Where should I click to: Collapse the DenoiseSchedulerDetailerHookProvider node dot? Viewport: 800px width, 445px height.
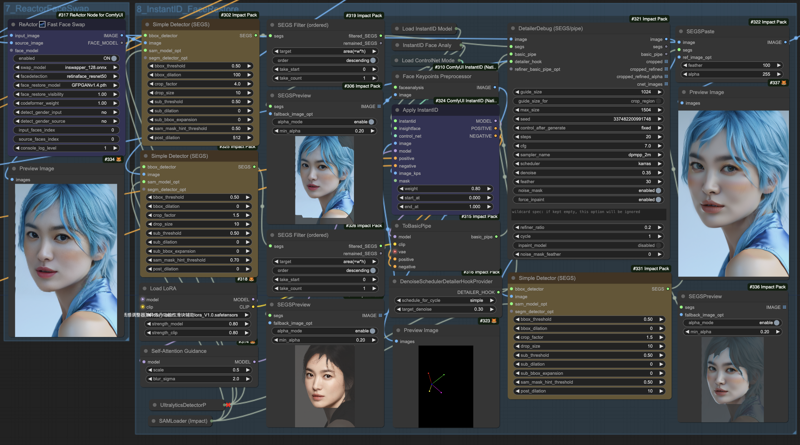pyautogui.click(x=395, y=281)
